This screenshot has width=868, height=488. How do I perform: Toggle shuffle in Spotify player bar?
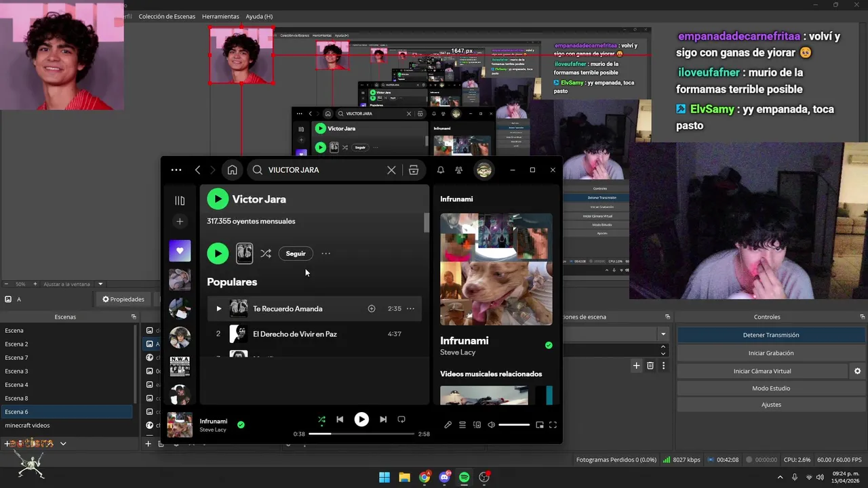pos(321,420)
